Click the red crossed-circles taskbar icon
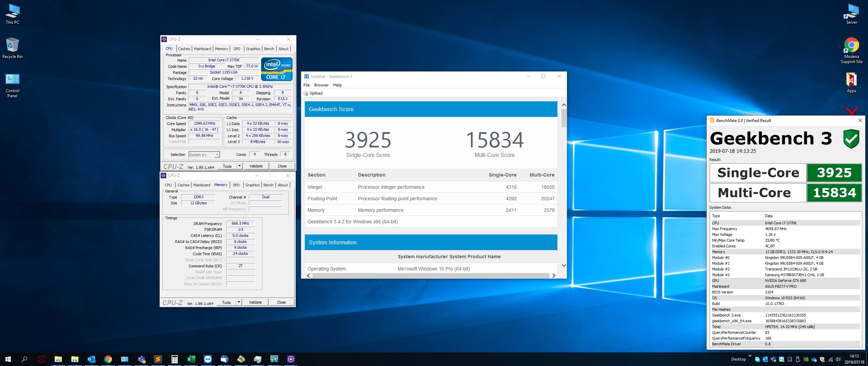Viewport: 868px width, 366px height. coord(41,359)
